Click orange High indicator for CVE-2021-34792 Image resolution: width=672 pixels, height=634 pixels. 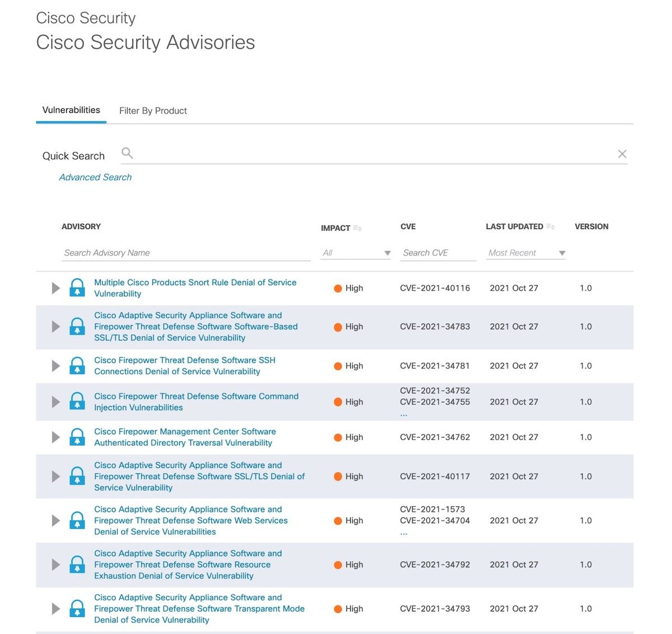point(338,565)
